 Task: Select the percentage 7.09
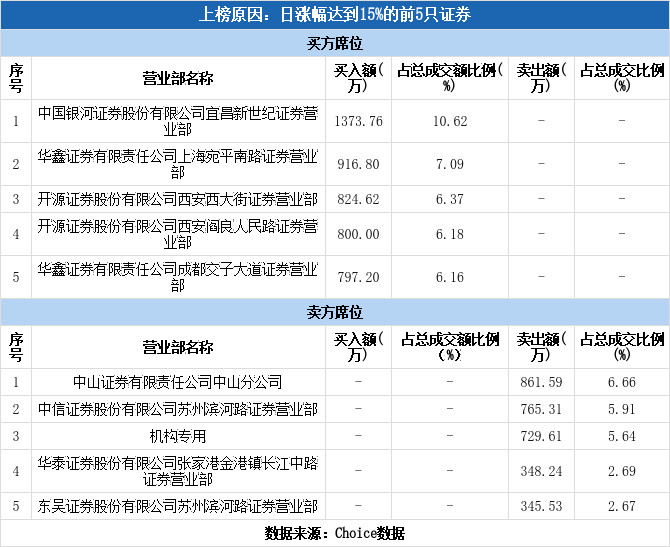tap(450, 164)
